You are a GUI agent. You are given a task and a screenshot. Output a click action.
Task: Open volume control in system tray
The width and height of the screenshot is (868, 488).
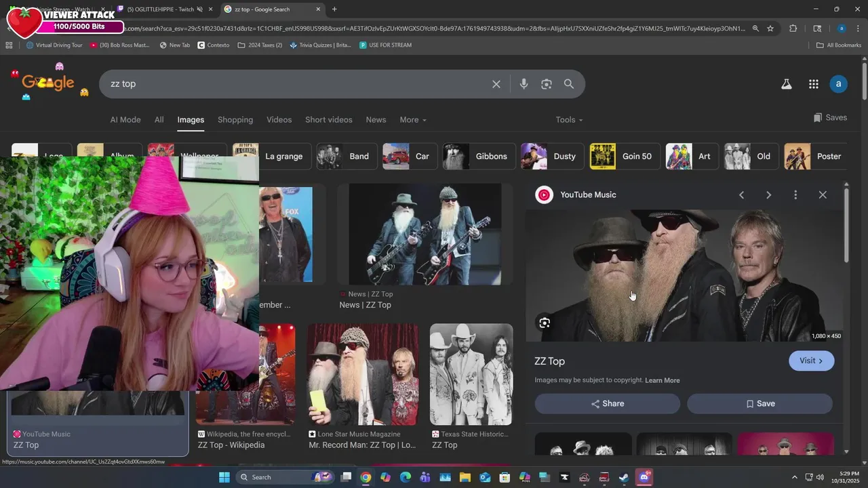coord(820,477)
